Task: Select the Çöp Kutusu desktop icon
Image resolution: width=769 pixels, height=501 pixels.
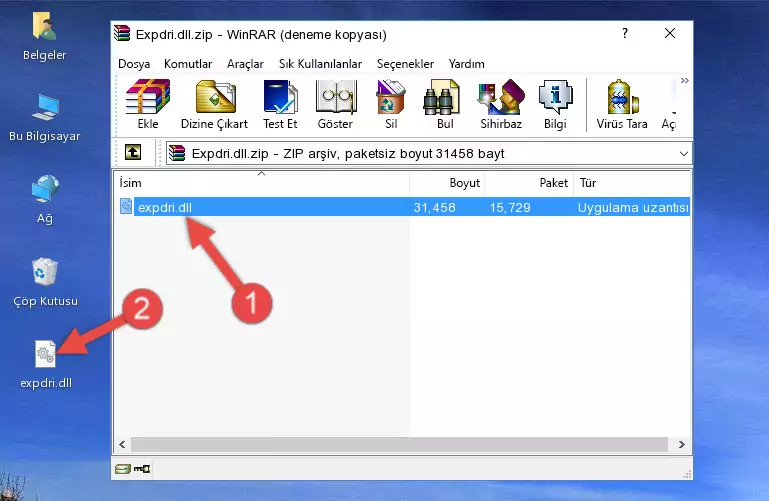Action: (45, 282)
